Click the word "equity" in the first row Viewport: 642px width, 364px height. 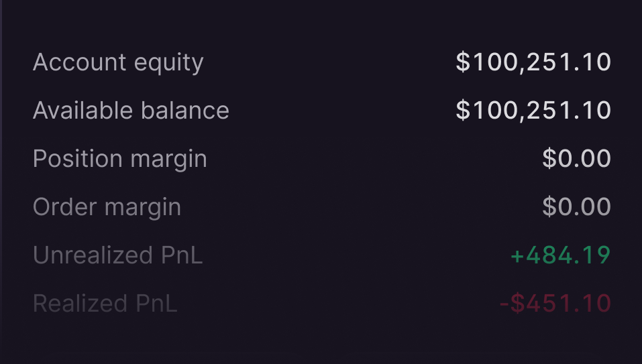click(169, 64)
